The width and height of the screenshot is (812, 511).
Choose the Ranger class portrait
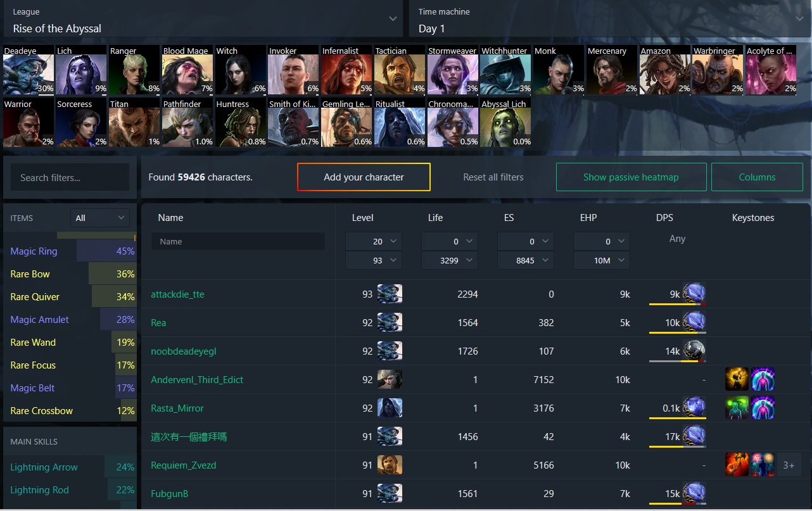pos(135,70)
